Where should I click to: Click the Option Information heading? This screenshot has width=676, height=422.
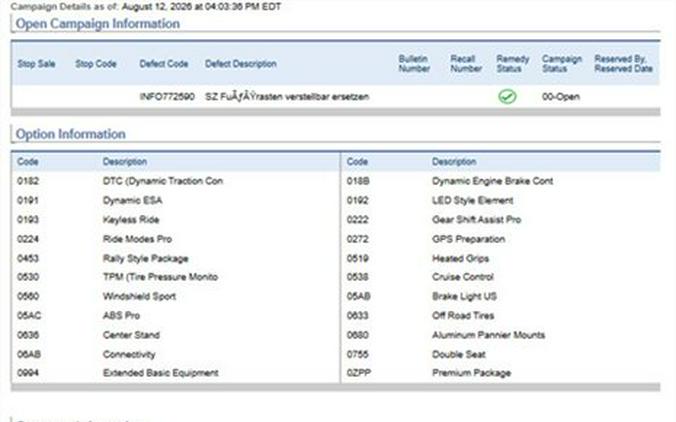tap(71, 134)
